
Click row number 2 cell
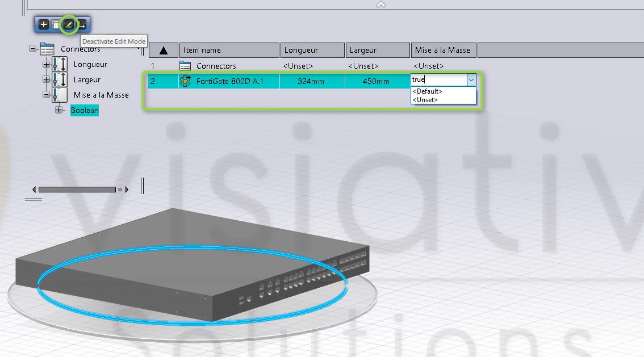164,81
